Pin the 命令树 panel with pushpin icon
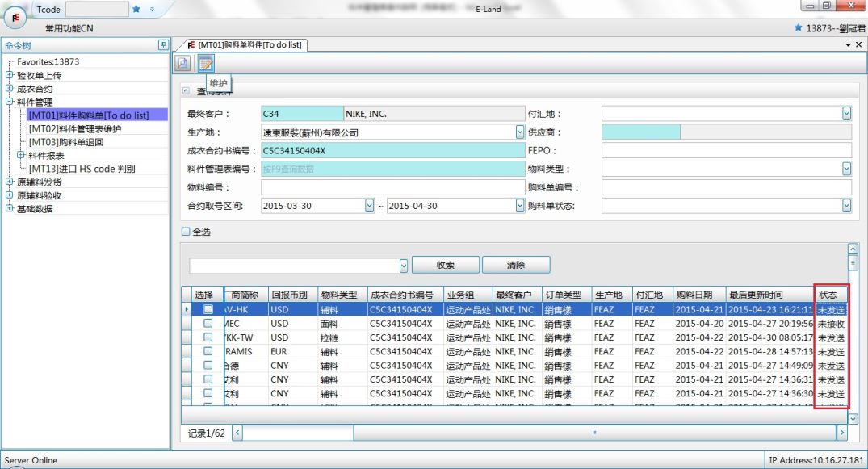Screen dimensions: 868x469 click(x=163, y=45)
